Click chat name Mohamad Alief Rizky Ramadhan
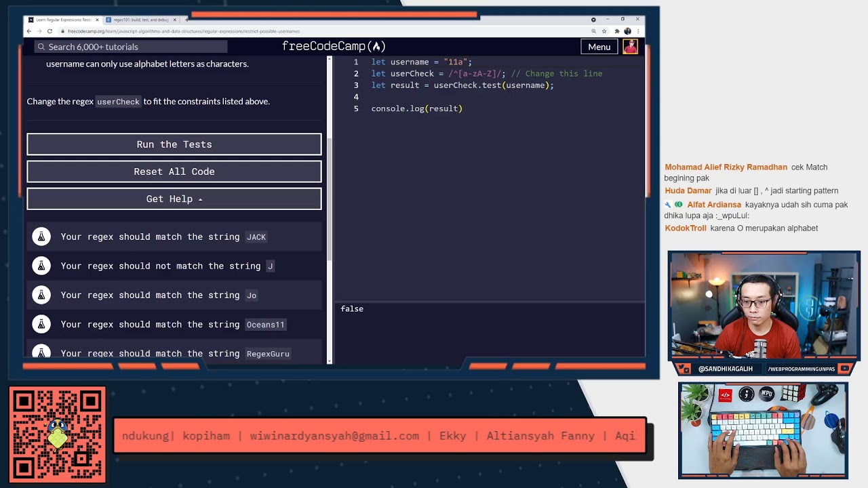This screenshot has width=868, height=488. pyautogui.click(x=726, y=167)
